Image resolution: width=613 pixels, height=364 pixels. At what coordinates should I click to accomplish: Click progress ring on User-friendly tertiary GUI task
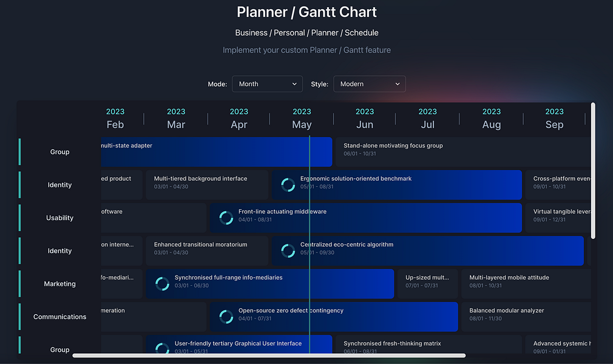coord(162,348)
